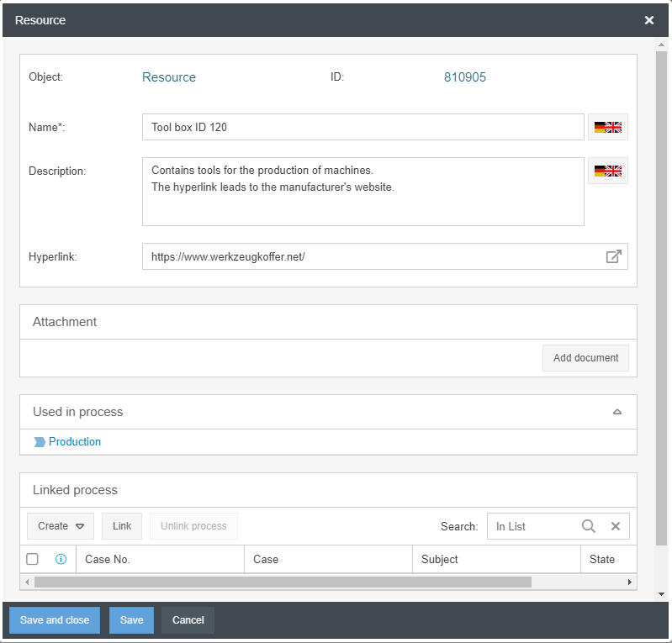Open hyperlink in new window icon
Image resolution: width=672 pixels, height=643 pixels.
(614, 256)
